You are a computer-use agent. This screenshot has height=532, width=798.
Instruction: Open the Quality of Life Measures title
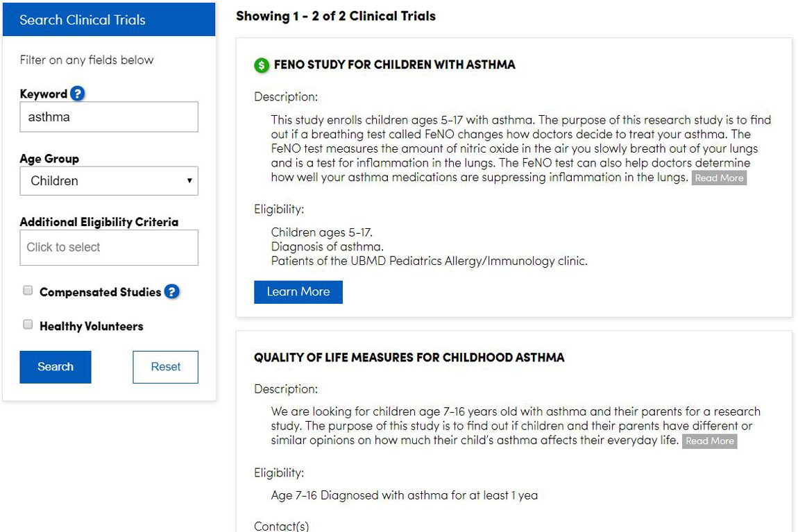pos(409,358)
